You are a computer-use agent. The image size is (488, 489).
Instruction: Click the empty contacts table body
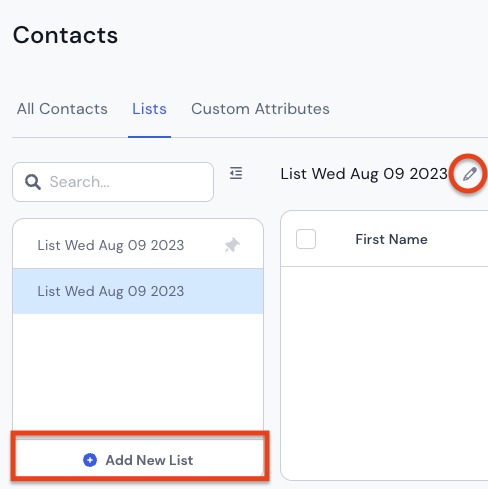point(384,372)
